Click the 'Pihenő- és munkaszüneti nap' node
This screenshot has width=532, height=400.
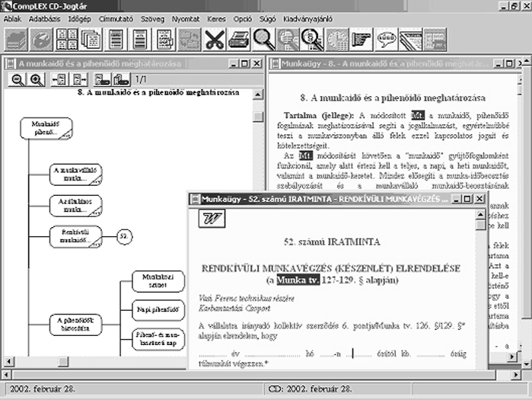[158, 339]
